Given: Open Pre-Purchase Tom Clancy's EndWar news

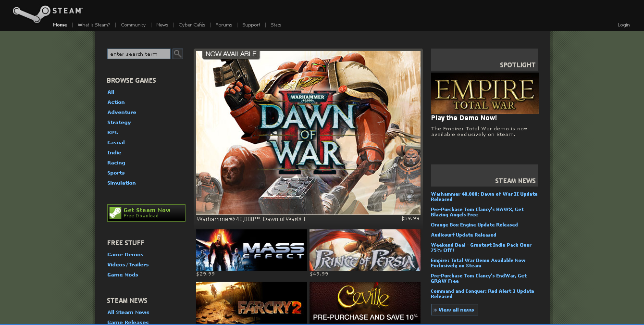Looking at the screenshot, I should point(479,278).
